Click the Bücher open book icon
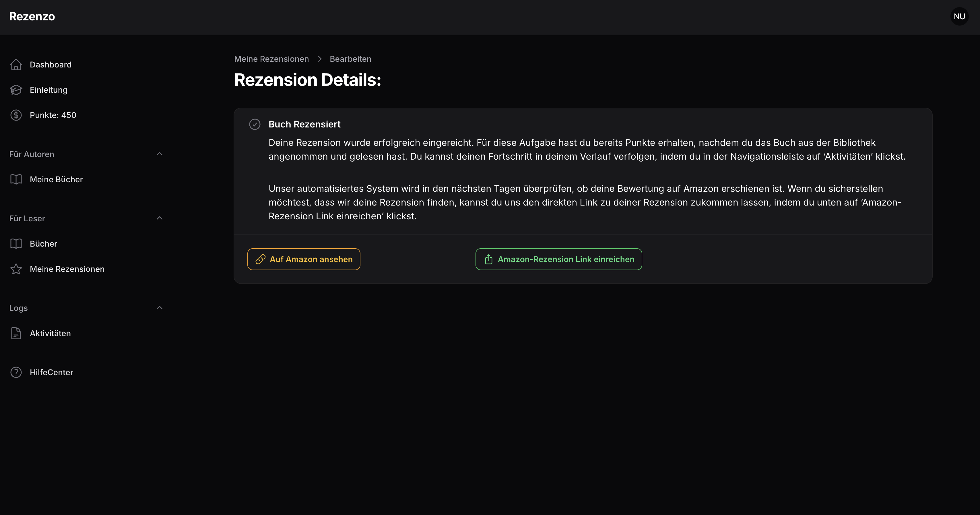This screenshot has height=515, width=980. (x=16, y=244)
